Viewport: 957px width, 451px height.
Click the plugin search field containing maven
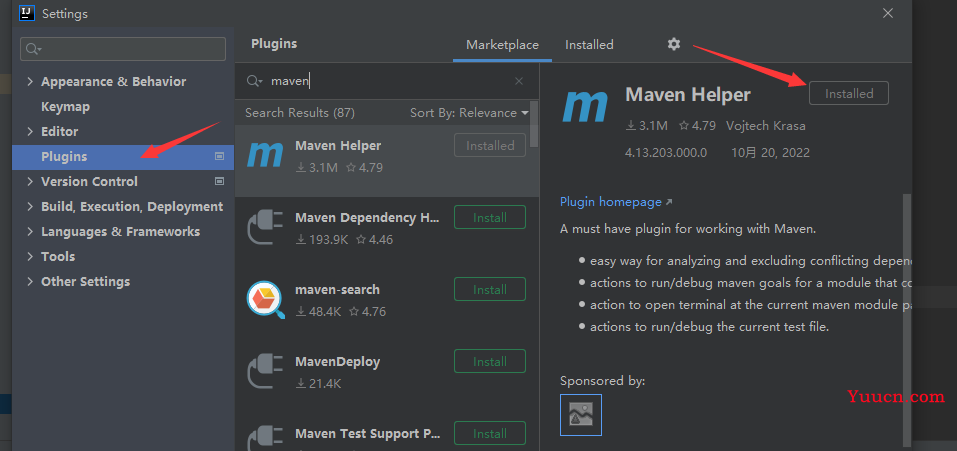387,81
